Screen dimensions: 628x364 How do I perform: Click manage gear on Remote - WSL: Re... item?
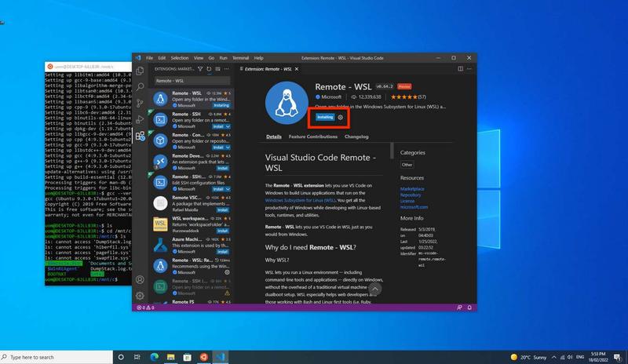click(x=227, y=272)
